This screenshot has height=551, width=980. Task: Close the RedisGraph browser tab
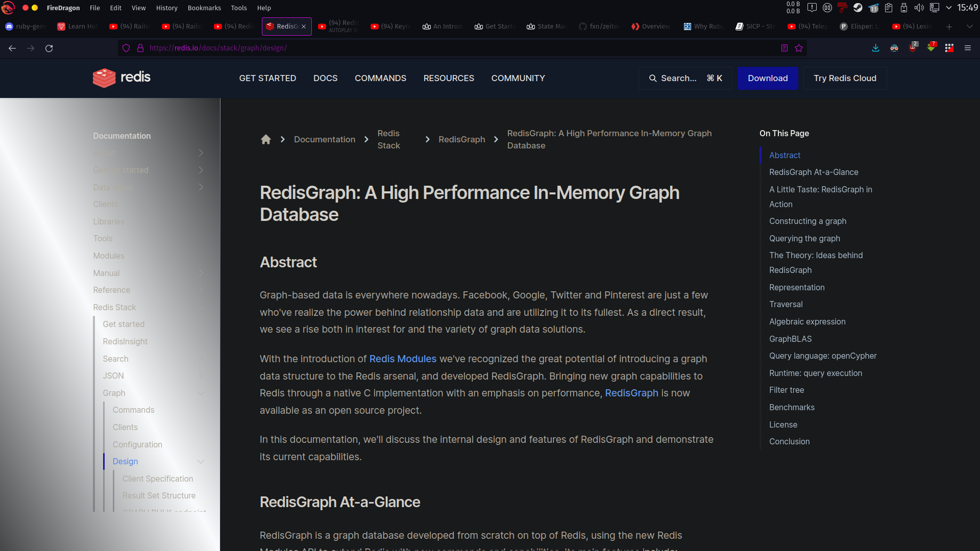click(x=304, y=27)
